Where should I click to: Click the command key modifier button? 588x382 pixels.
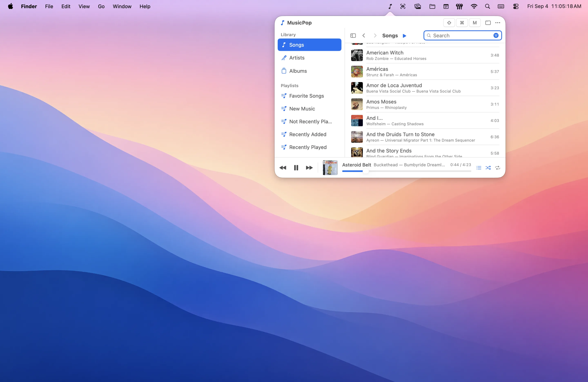pos(462,23)
